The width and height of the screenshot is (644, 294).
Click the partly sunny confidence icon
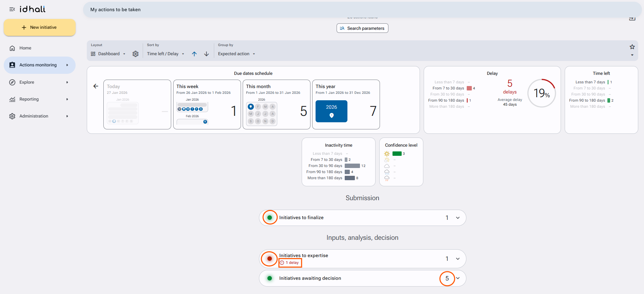387,160
